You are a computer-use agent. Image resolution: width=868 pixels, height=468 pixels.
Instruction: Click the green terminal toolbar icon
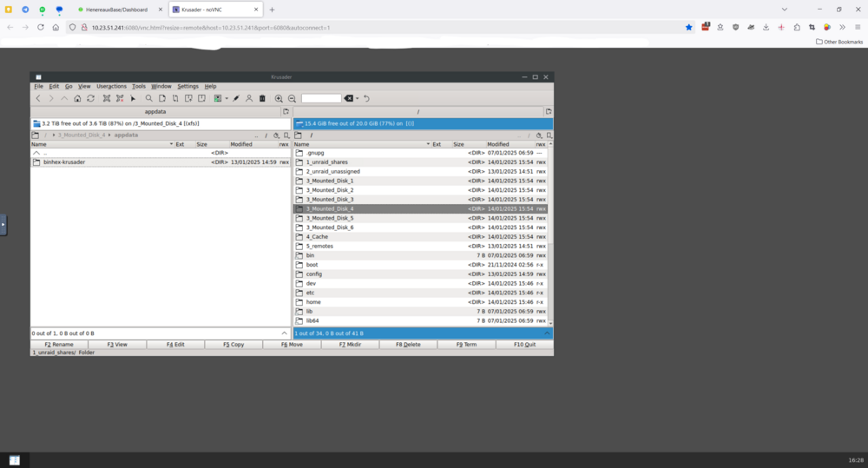tap(218, 99)
